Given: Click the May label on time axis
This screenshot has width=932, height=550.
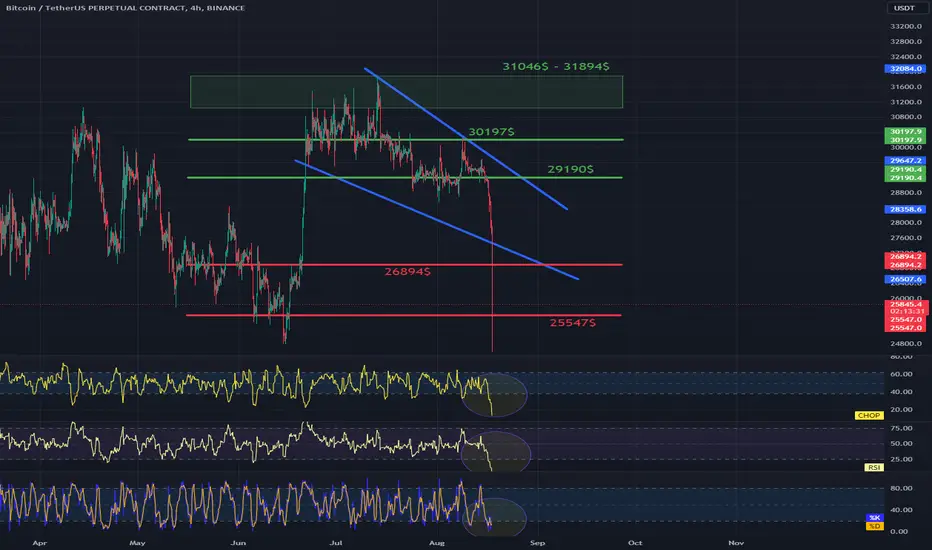Looking at the screenshot, I should (x=137, y=543).
